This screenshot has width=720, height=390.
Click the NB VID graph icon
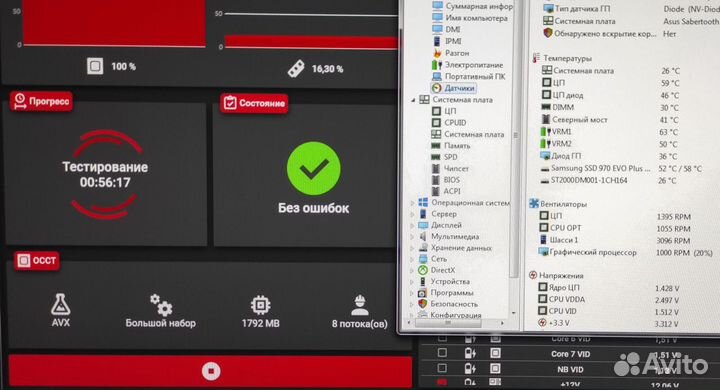(495, 368)
